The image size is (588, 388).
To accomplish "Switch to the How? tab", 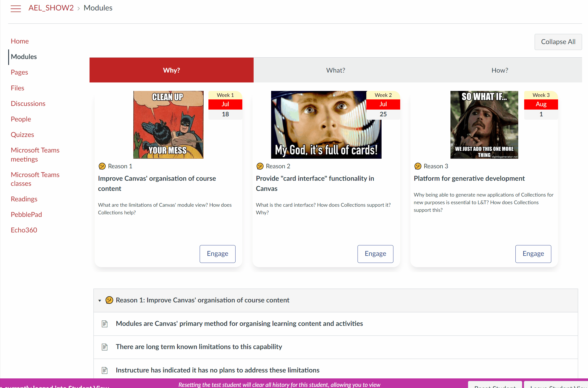I will 500,70.
